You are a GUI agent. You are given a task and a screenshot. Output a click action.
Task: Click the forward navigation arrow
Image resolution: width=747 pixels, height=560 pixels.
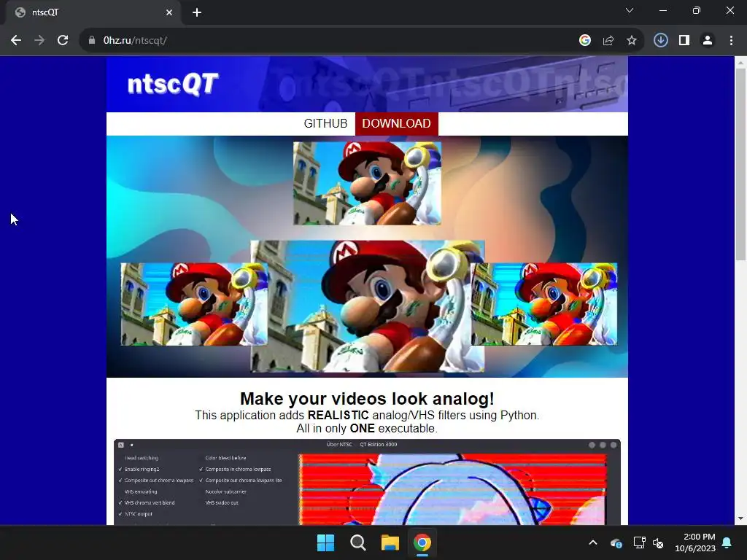(39, 41)
